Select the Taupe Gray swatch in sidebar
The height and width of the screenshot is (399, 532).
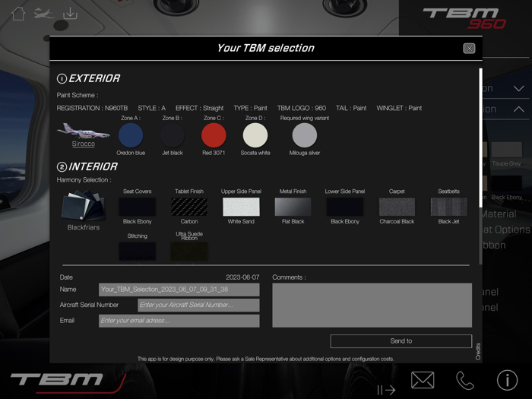pyautogui.click(x=507, y=150)
